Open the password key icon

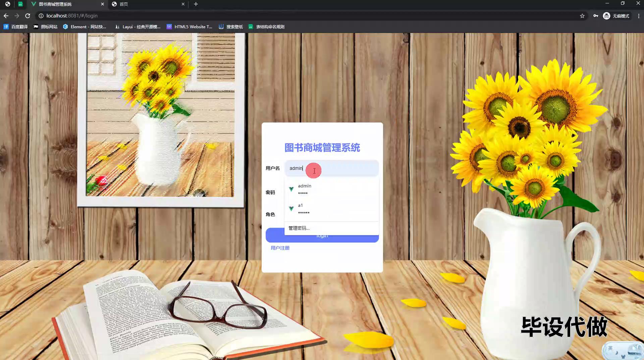(596, 16)
